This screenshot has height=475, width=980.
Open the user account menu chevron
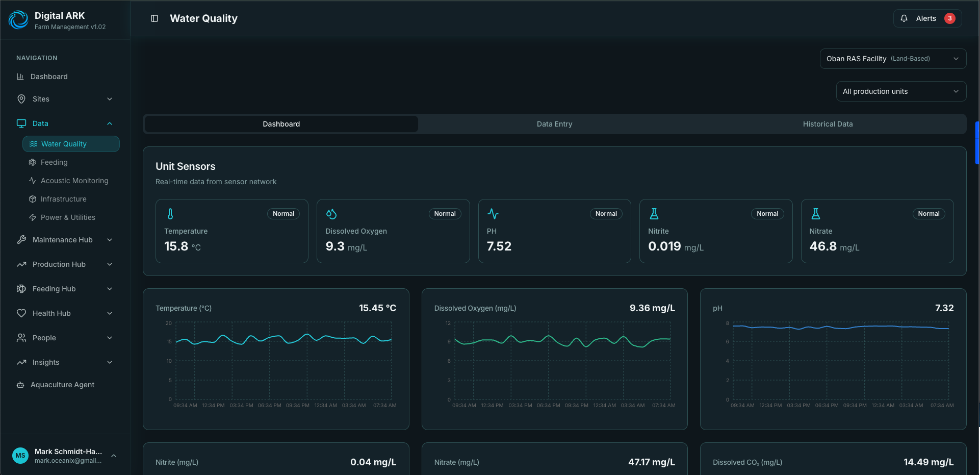coord(114,456)
